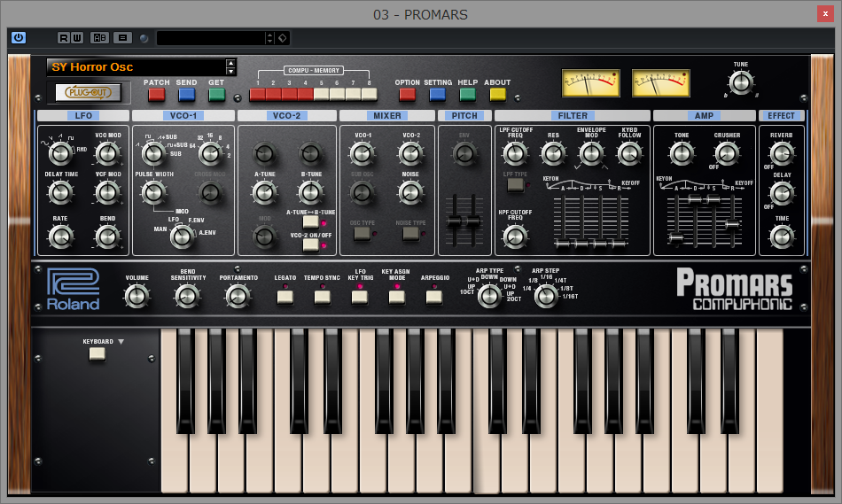Viewport: 842px width, 504px height.
Task: Toggle the KEY ASGN MODE switch
Action: tap(397, 298)
